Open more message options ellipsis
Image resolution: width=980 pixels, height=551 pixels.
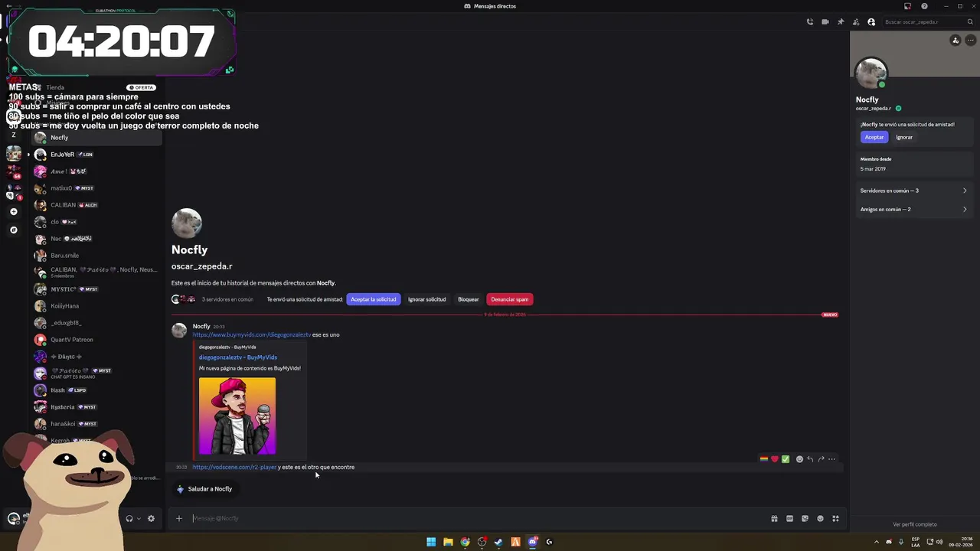coord(831,459)
